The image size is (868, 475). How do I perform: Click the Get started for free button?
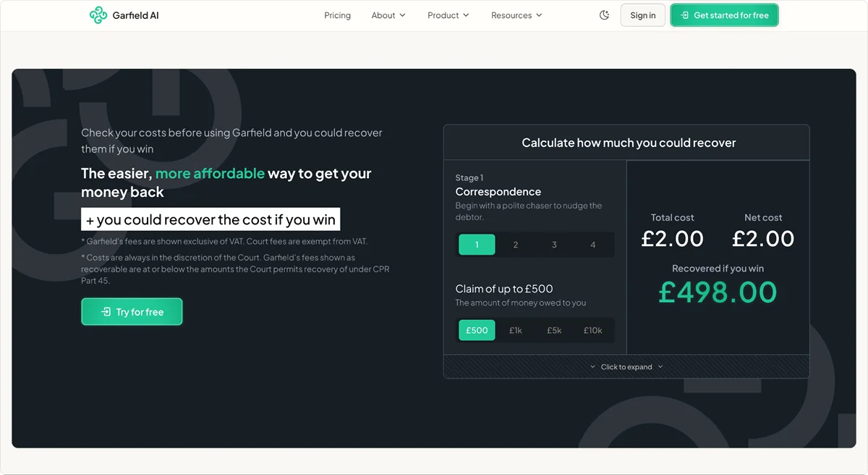(x=724, y=15)
